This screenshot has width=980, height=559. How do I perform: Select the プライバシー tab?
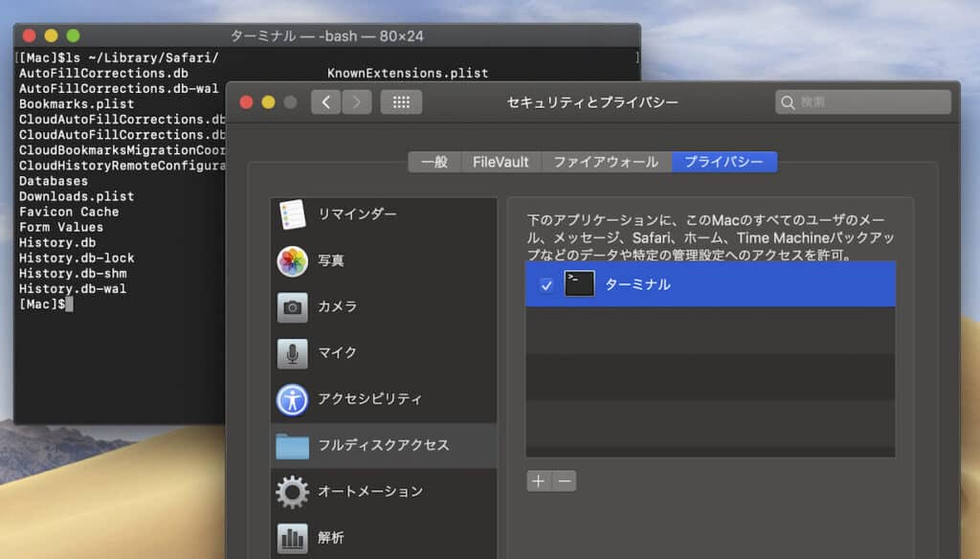pos(724,162)
